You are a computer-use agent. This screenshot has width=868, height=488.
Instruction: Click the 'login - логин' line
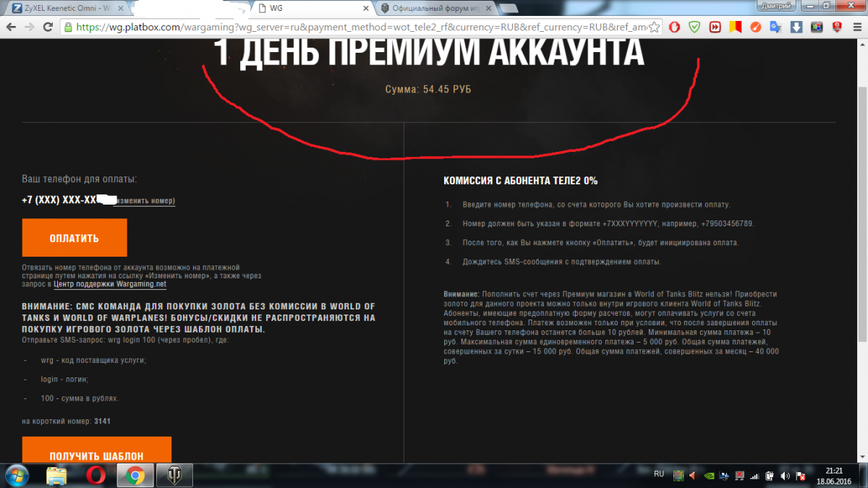(x=65, y=379)
